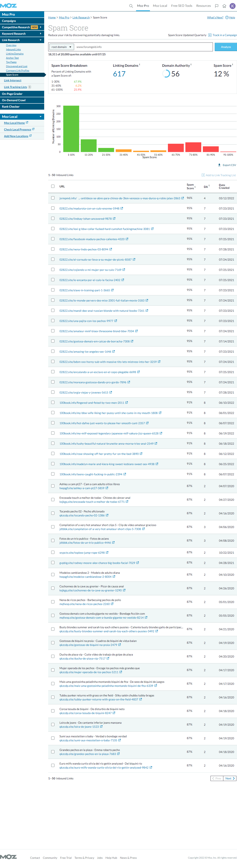The height and width of the screenshot is (868, 237).
Task: Click the flag notifications icon
Action: [217, 6]
